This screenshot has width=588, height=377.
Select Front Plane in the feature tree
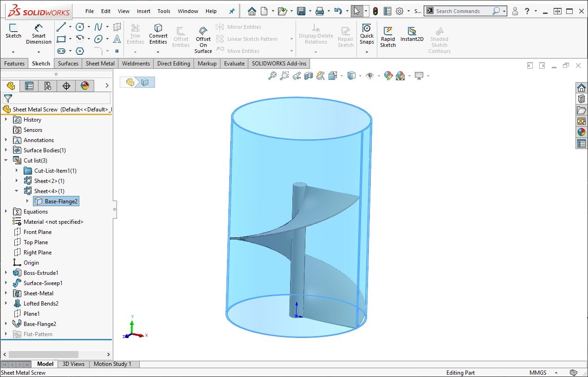click(x=37, y=232)
